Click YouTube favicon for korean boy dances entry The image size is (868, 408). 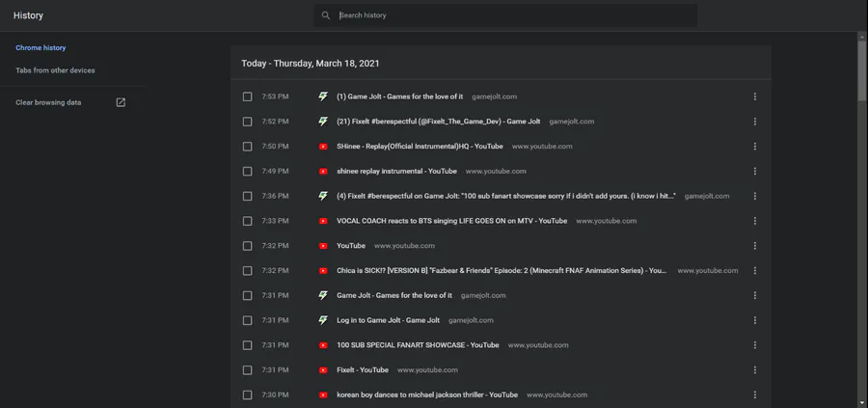pyautogui.click(x=323, y=394)
